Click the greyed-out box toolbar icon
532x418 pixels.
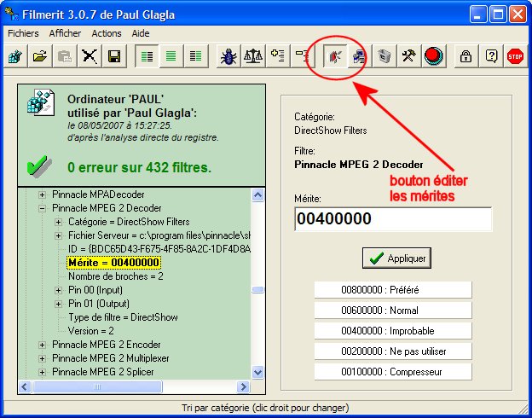point(385,56)
